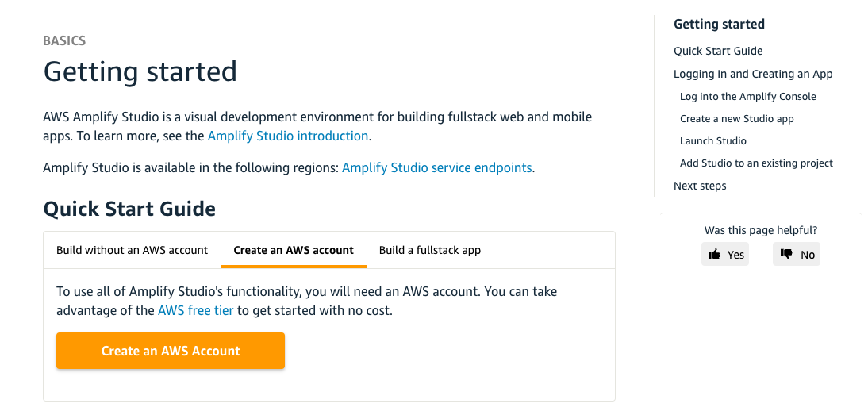868x415 pixels.
Task: Click the thumbs up Yes icon
Action: (715, 254)
